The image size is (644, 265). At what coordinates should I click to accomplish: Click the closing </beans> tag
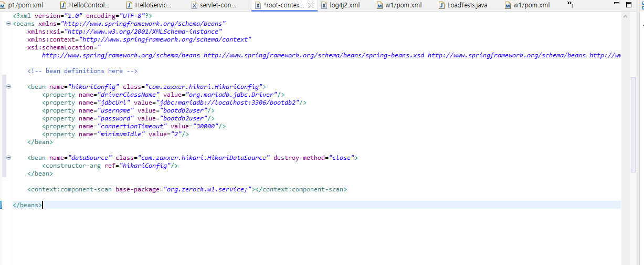point(26,205)
